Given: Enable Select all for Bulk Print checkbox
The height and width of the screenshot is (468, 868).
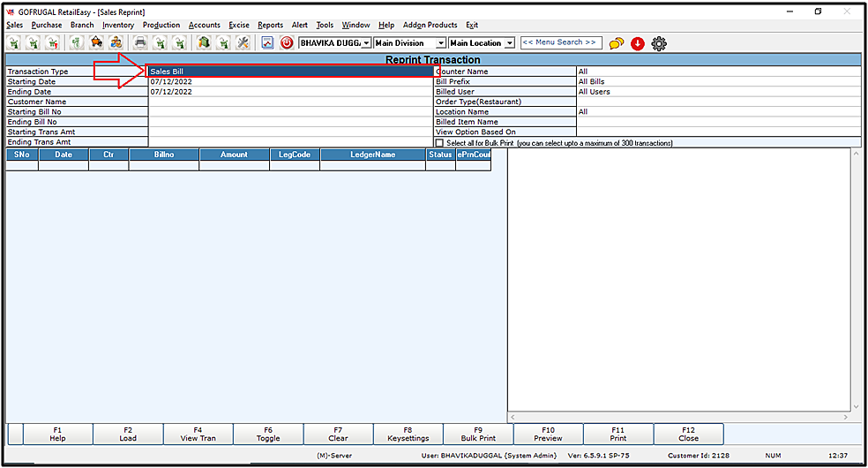Looking at the screenshot, I should 440,143.
